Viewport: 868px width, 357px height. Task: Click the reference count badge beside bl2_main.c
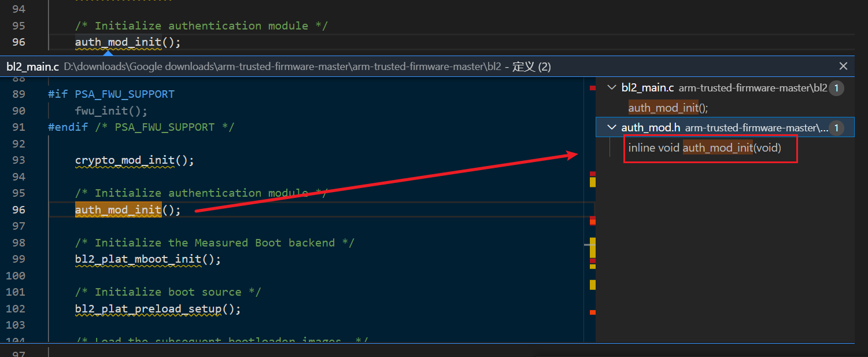click(x=836, y=88)
